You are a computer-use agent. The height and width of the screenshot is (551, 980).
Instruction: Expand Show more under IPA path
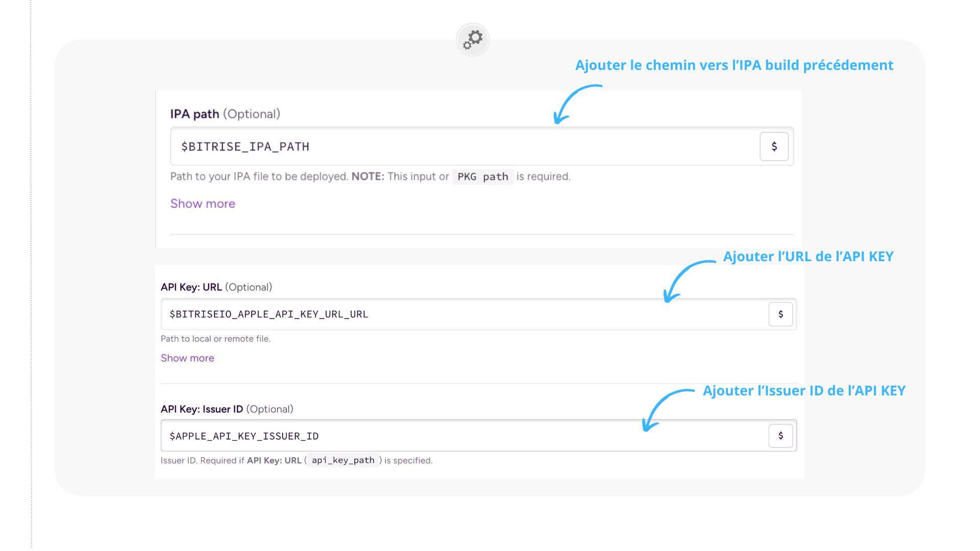[x=203, y=204]
